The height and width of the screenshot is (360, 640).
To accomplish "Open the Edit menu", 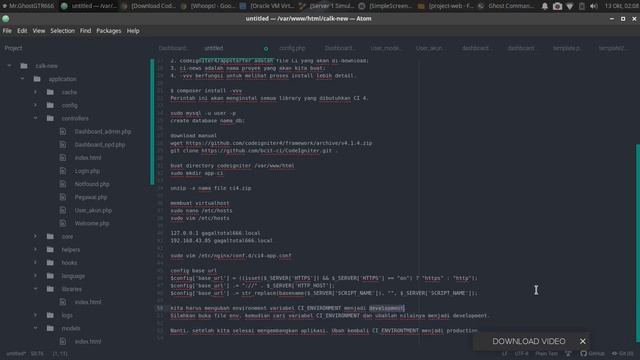I will [22, 31].
